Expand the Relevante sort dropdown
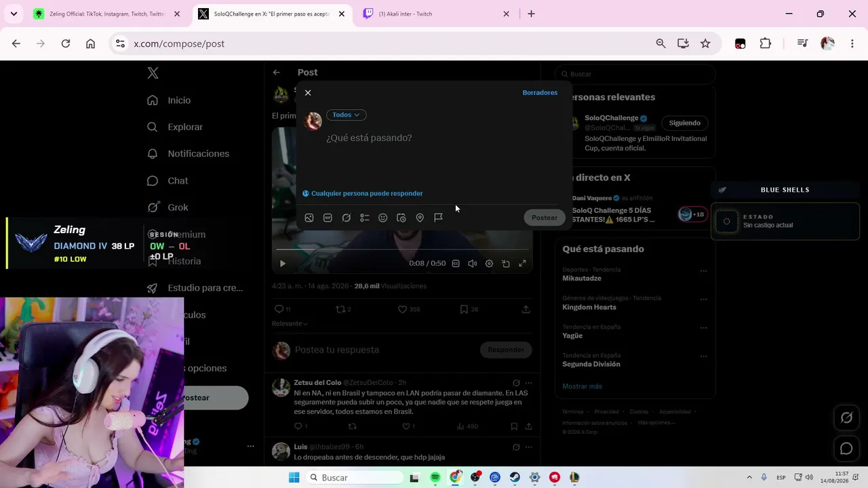 coord(290,323)
